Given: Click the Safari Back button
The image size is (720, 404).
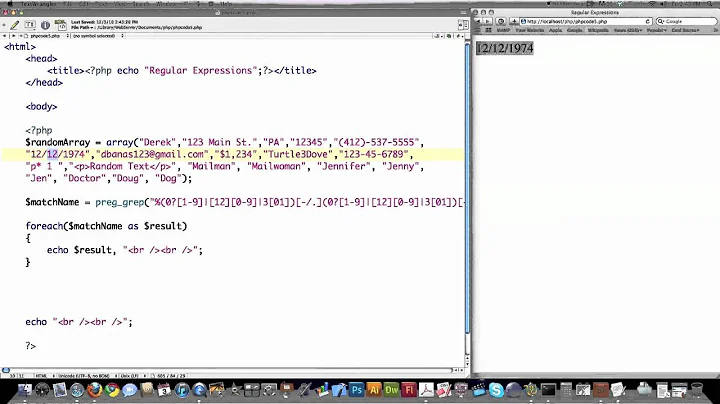Looking at the screenshot, I should pos(478,22).
